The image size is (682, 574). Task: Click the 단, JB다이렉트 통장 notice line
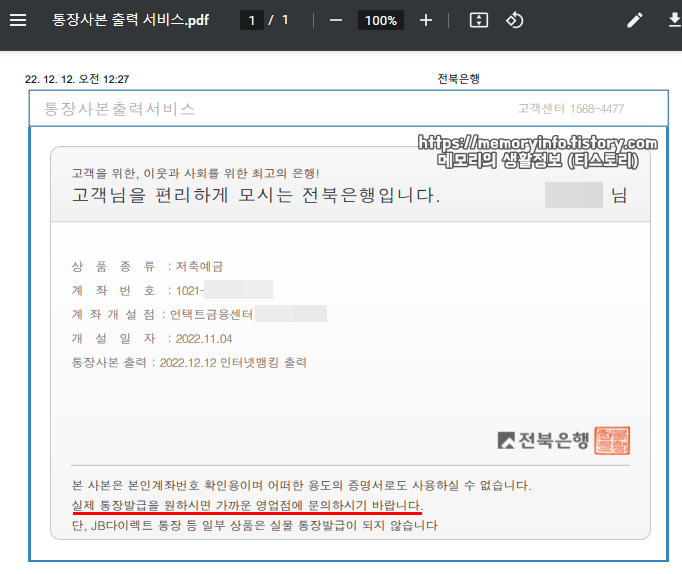pyautogui.click(x=254, y=525)
